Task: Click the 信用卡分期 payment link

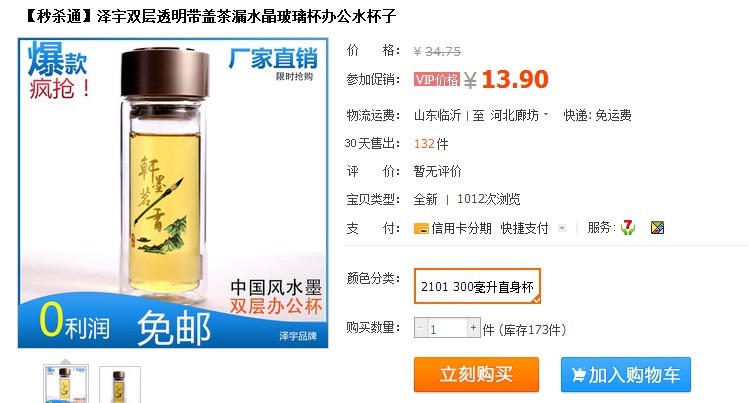Action: coord(461,228)
